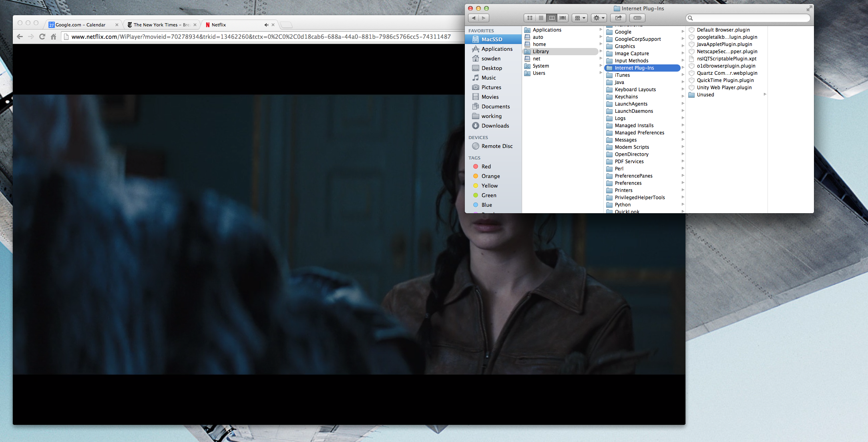Image resolution: width=868 pixels, height=442 pixels.
Task: Reload the Netflix page in Chrome
Action: pos(42,37)
